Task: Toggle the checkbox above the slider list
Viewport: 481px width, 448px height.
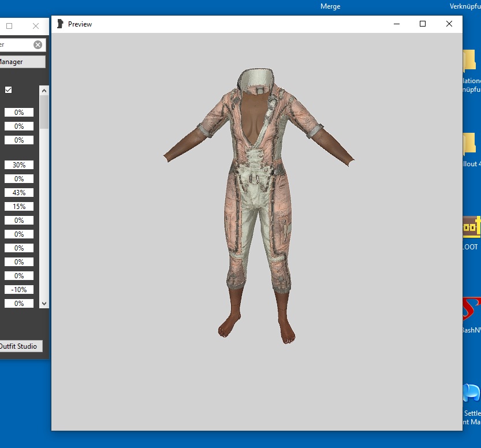Action: pyautogui.click(x=8, y=89)
